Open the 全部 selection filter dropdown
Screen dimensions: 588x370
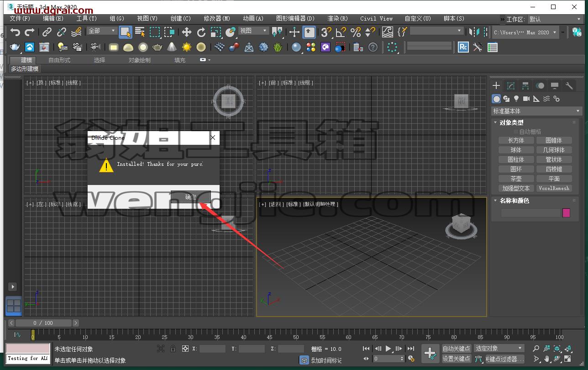[102, 31]
